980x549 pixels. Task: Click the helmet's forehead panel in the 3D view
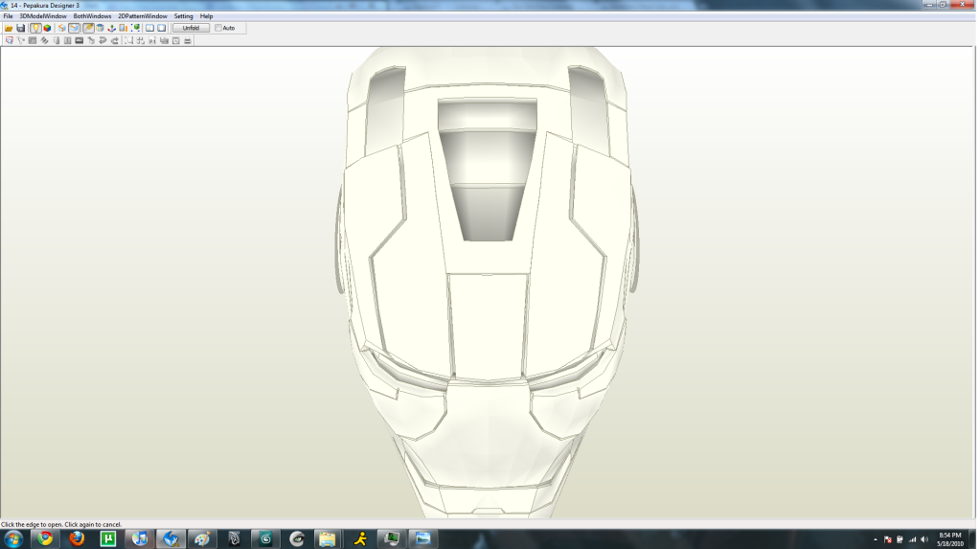[489, 325]
